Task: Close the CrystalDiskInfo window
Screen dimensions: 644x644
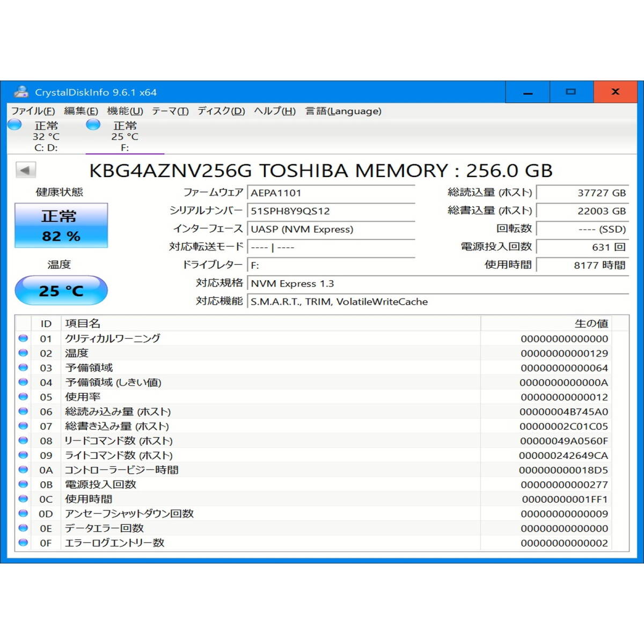Action: click(x=615, y=92)
